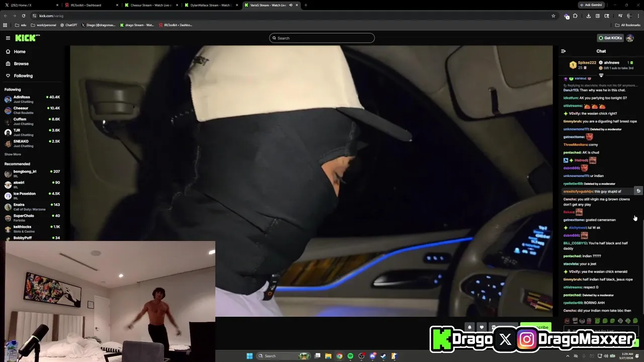The width and height of the screenshot is (644, 362).
Task: Open user profile avatar on Kick header
Action: (630, 38)
